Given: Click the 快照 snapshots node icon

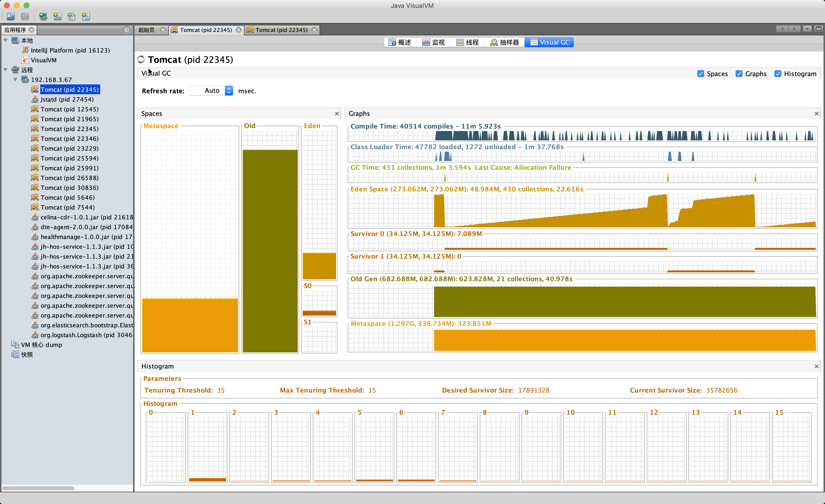Looking at the screenshot, I should (x=15, y=354).
